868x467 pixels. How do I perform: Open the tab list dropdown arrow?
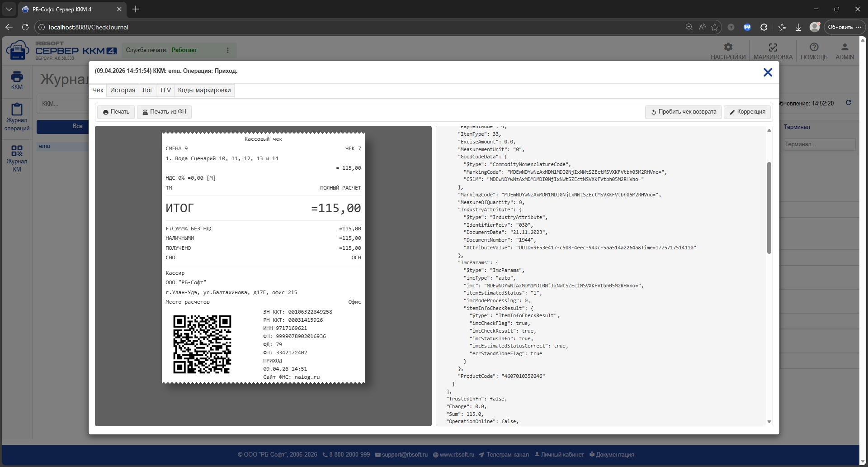click(x=9, y=9)
